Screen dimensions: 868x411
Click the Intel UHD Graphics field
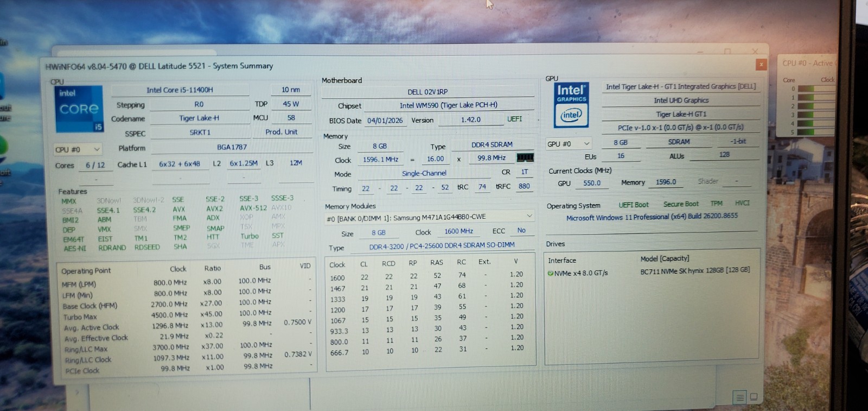tap(681, 100)
